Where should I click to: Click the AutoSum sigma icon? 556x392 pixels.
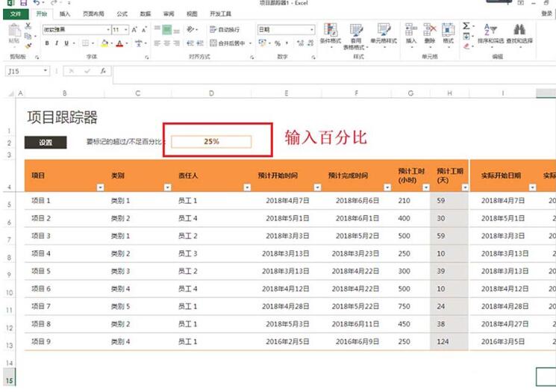coord(466,26)
